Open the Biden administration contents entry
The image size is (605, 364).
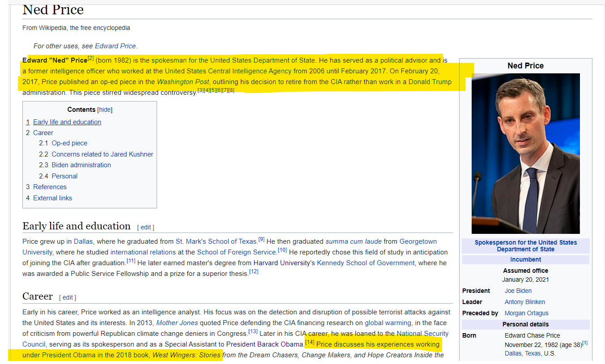(81, 165)
